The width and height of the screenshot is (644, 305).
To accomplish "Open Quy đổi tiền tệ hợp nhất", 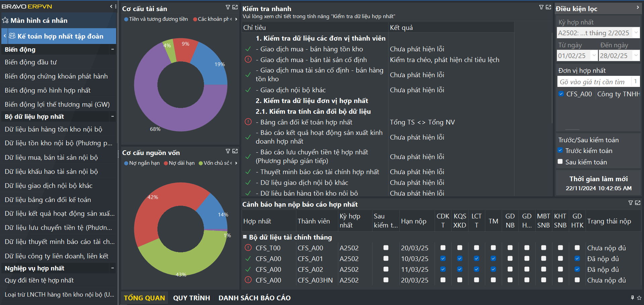I will [39, 280].
